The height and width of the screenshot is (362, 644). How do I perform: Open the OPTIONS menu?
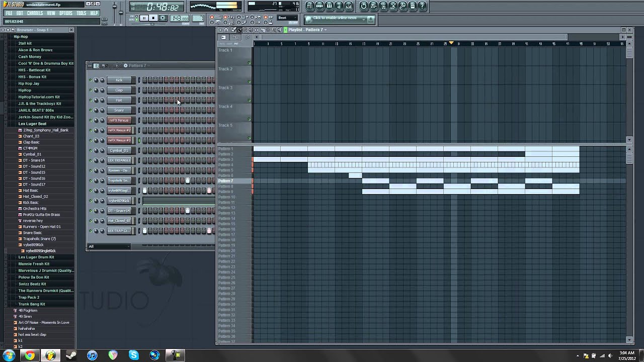point(66,13)
